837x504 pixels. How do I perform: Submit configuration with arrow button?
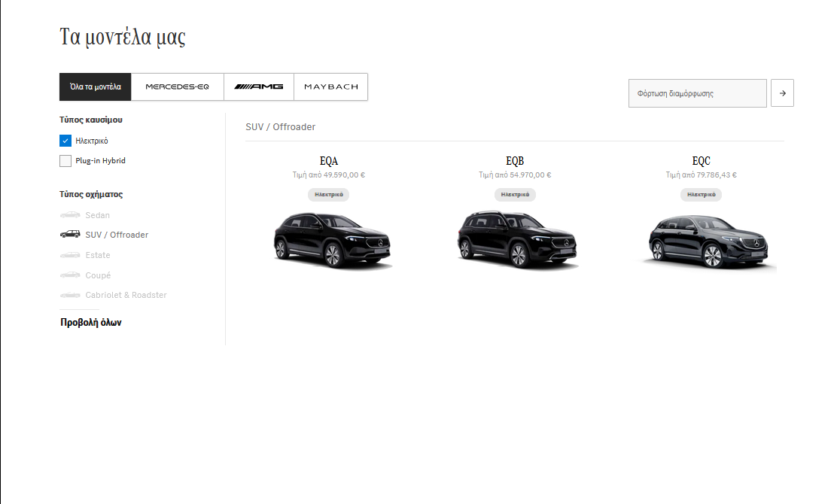(x=783, y=93)
